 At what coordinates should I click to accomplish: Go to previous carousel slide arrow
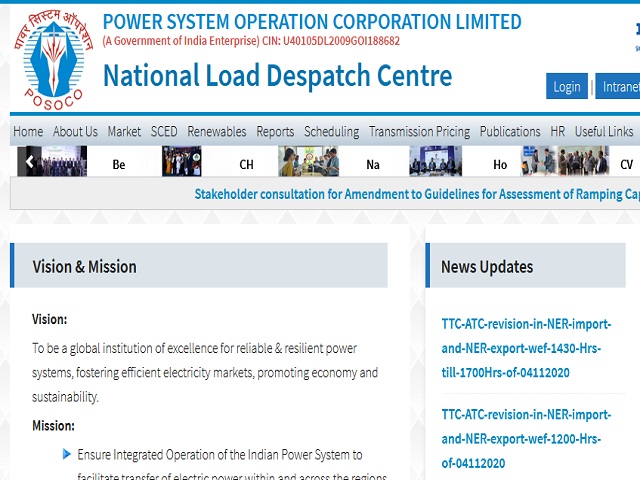29,162
